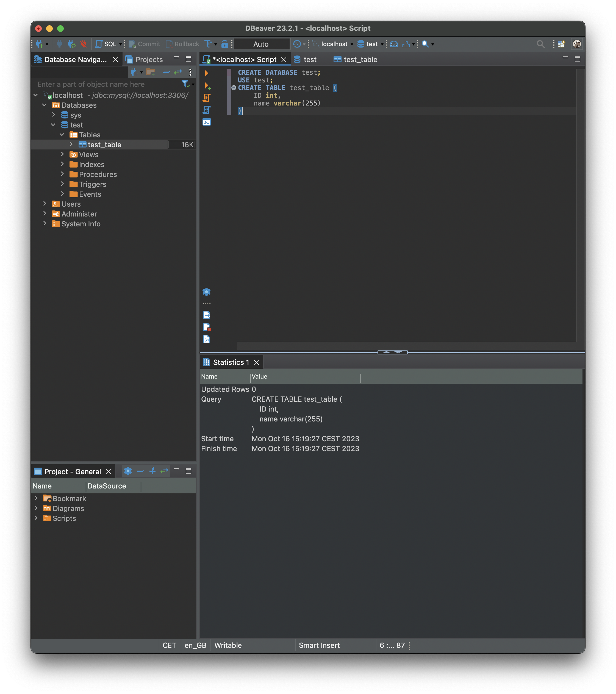Toggle the results panel split handle
The width and height of the screenshot is (616, 694).
[392, 352]
